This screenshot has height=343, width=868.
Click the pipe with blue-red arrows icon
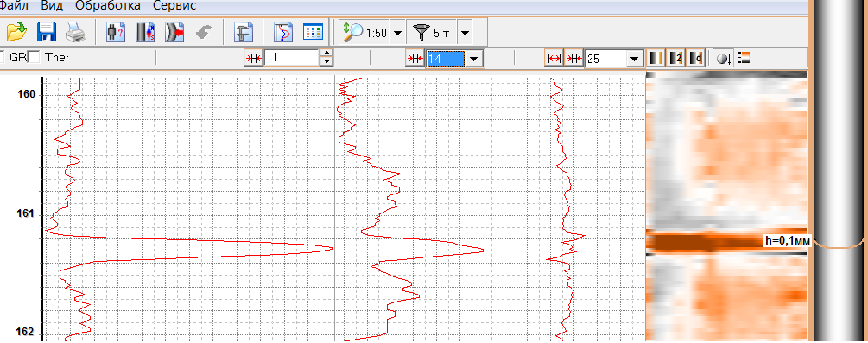pos(145,32)
